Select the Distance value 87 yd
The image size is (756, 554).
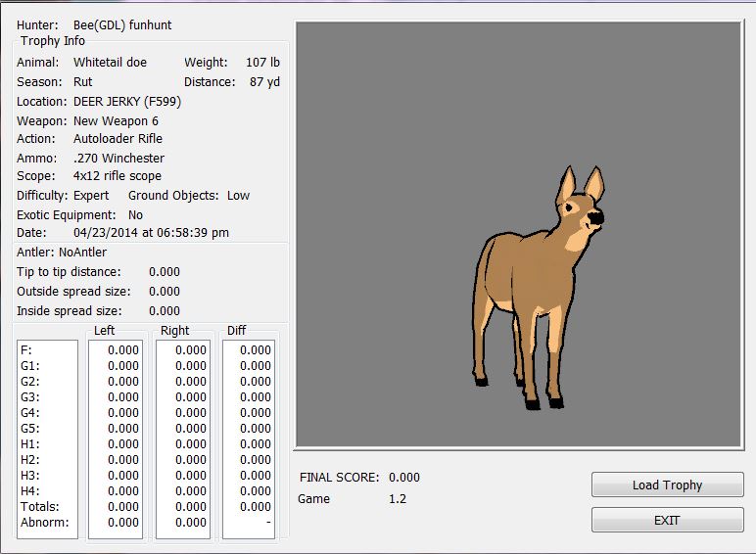[264, 82]
